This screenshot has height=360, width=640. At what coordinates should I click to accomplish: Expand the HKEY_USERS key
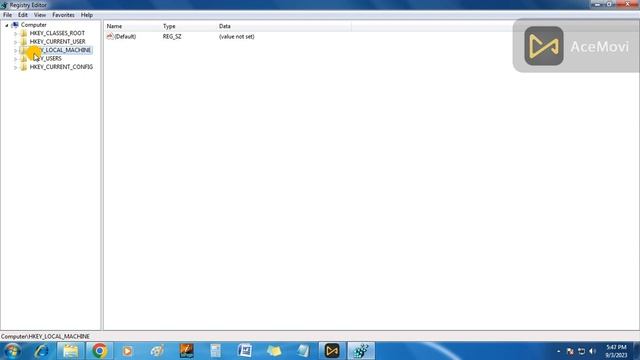[16, 59]
